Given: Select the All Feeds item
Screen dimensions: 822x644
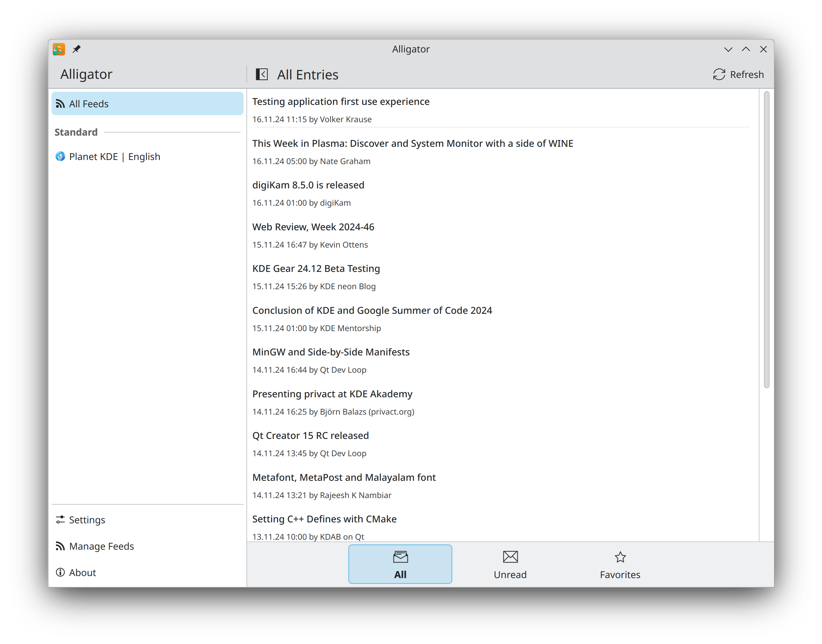Looking at the screenshot, I should tap(147, 104).
